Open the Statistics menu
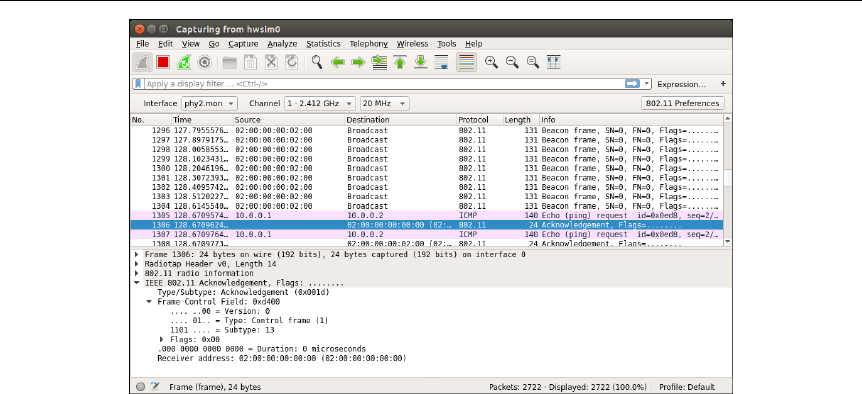 [323, 44]
